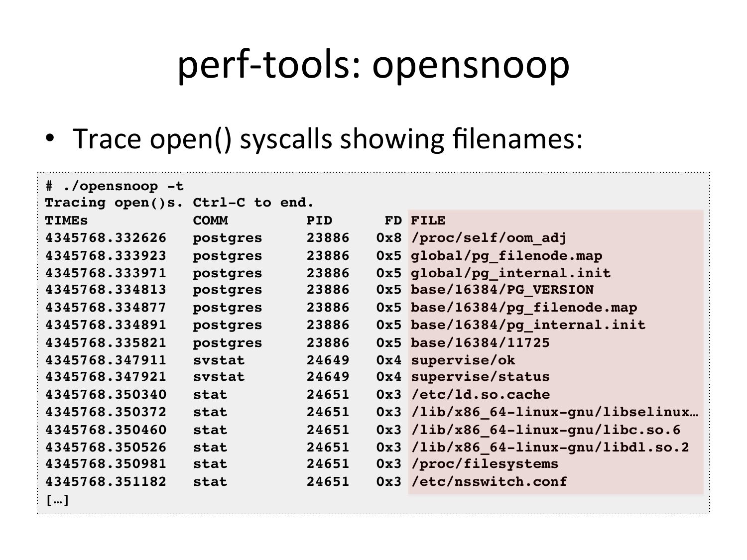Select the global/pg_filenode.map file entry

point(506,256)
